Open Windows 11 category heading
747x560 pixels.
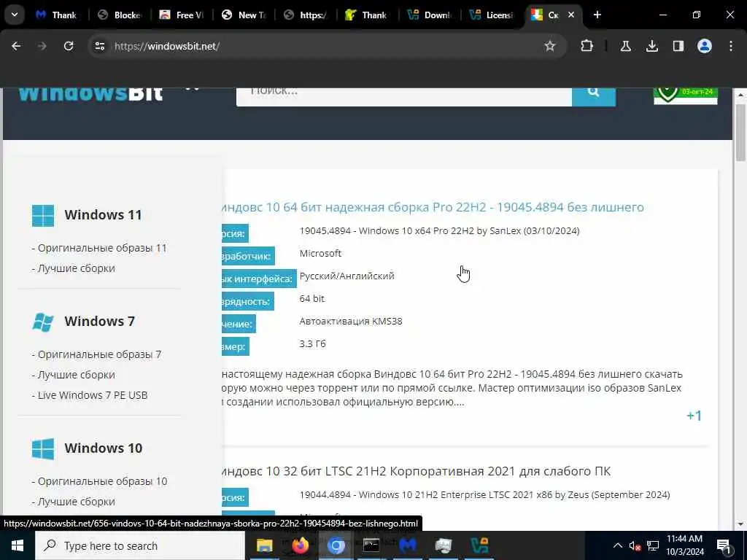[x=103, y=215]
